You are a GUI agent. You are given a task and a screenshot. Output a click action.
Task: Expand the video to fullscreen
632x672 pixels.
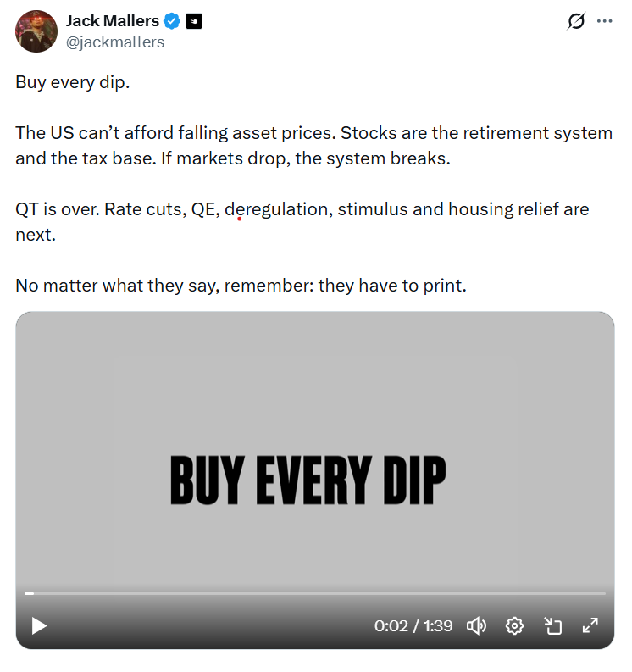click(590, 626)
